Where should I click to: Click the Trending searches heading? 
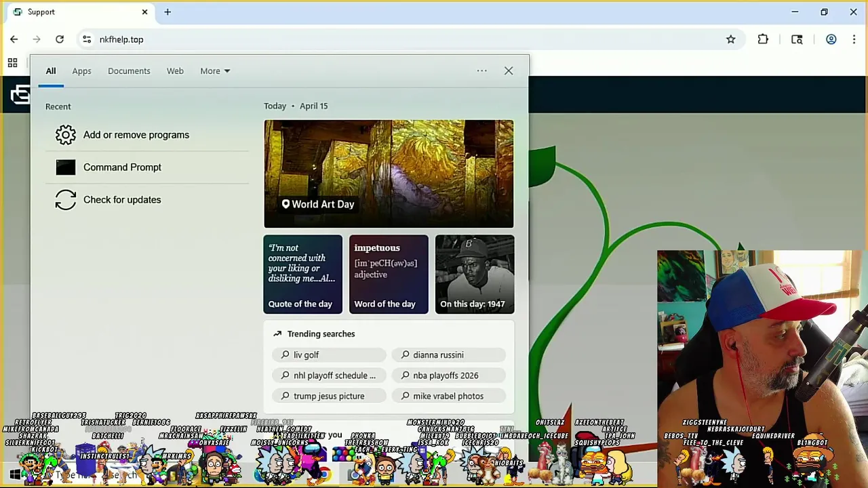321,334
